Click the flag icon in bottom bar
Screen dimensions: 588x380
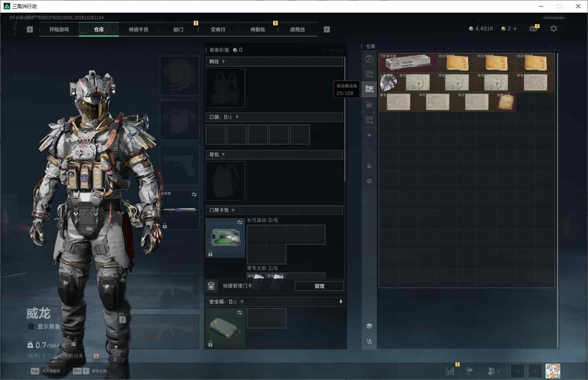[469, 371]
